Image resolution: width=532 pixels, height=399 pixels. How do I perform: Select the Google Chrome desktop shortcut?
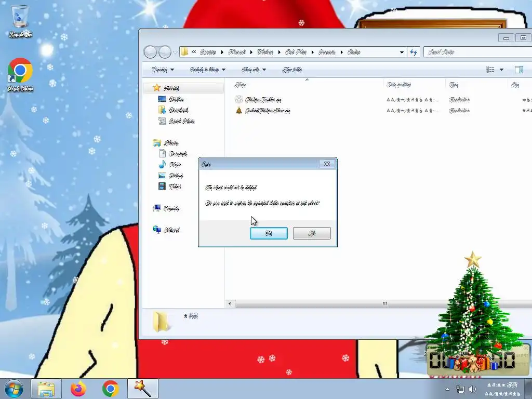(20, 75)
